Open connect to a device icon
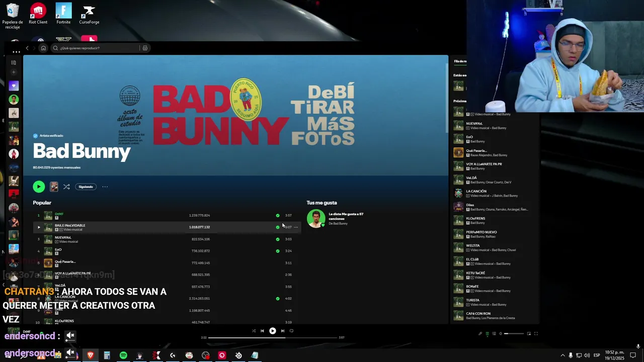Screen dimensions: 644x362 point(494,334)
